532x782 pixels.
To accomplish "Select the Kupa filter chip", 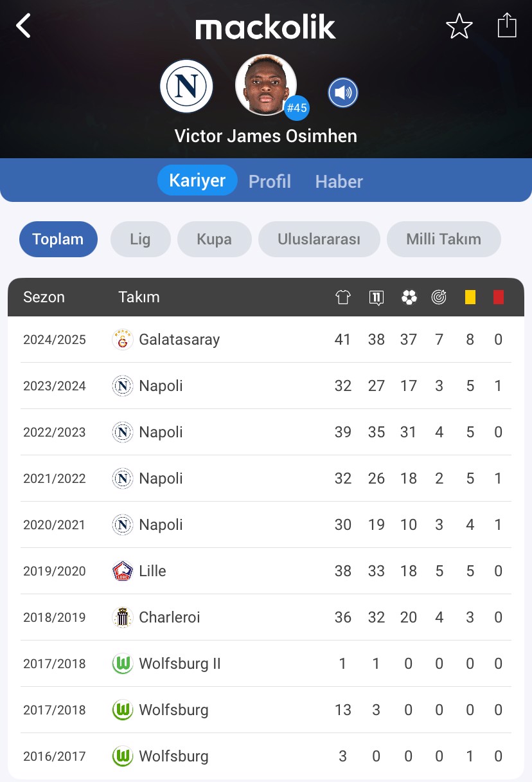I will tap(214, 239).
